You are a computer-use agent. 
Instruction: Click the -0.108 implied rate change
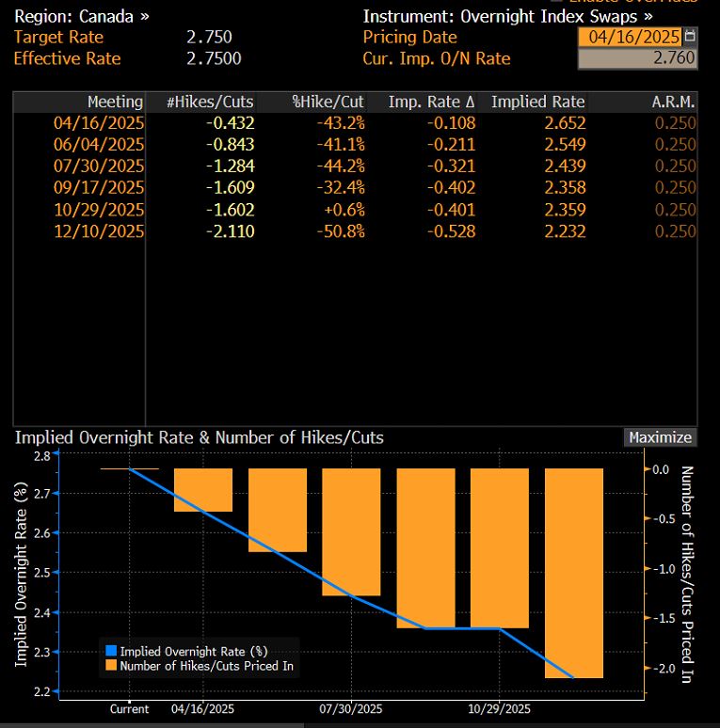[x=452, y=123]
